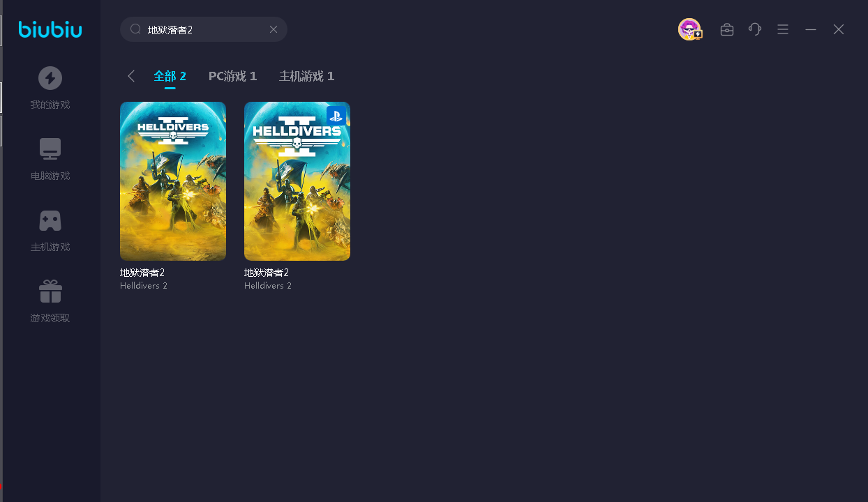This screenshot has width=868, height=502.
Task: Clear search text with X button
Action: (x=274, y=29)
